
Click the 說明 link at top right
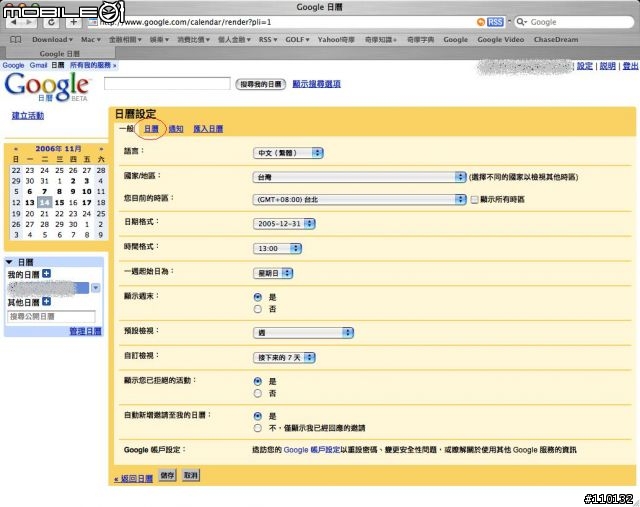point(607,66)
